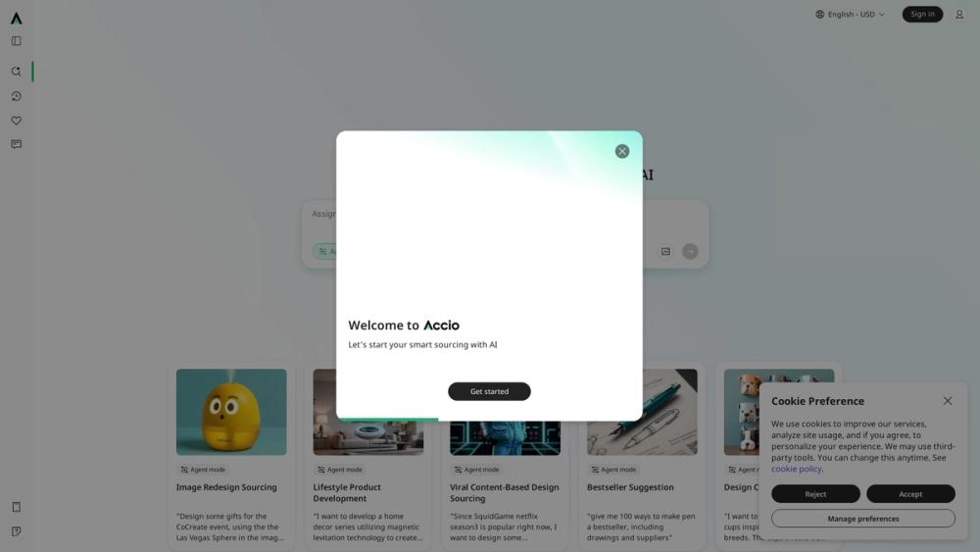This screenshot has width=980, height=552.
Task: Open the Bestseller Suggestion pen thumbnail
Action: click(x=670, y=412)
